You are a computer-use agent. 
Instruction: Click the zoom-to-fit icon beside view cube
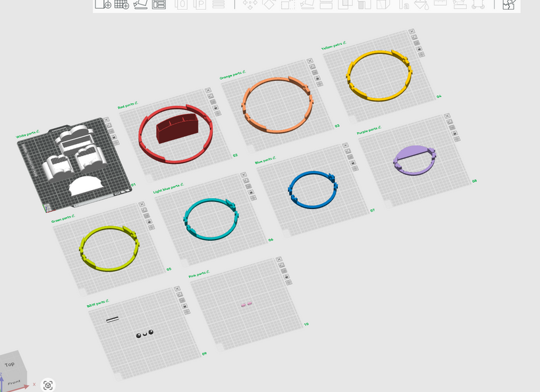click(48, 385)
